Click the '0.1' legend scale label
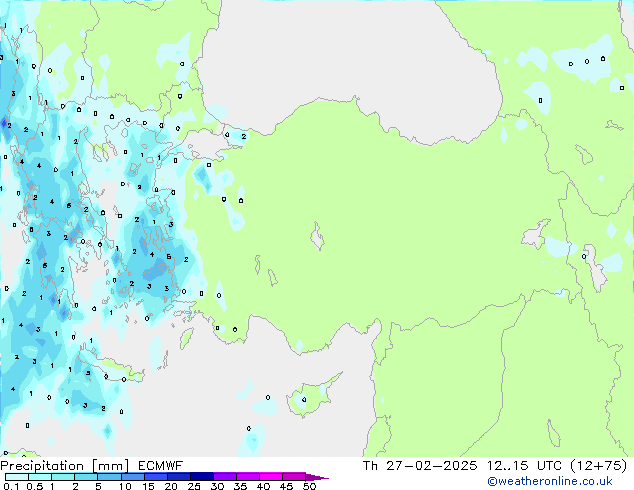Viewport: 634px width, 490px height. (11, 486)
